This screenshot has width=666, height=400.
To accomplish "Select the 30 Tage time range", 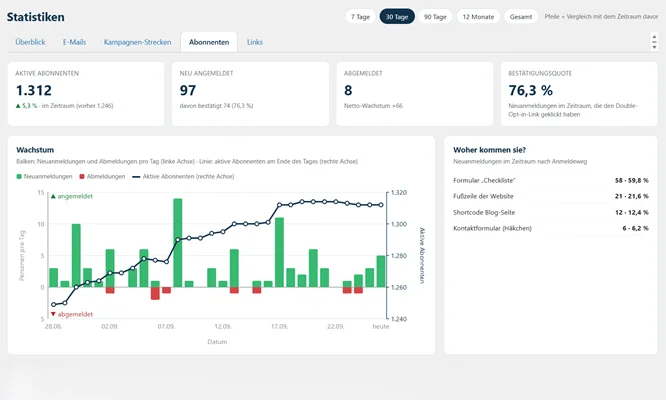I will click(397, 17).
